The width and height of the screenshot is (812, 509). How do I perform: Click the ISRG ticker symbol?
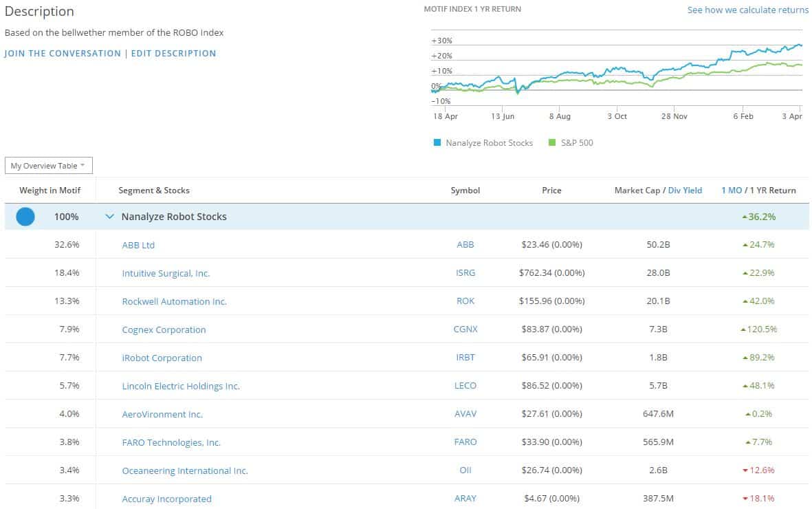(x=465, y=272)
